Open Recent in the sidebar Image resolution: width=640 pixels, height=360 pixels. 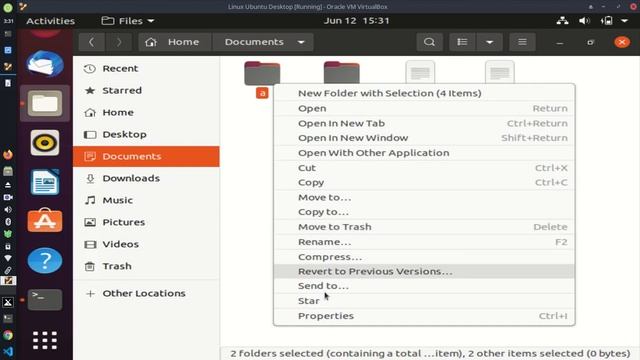pos(146,69)
